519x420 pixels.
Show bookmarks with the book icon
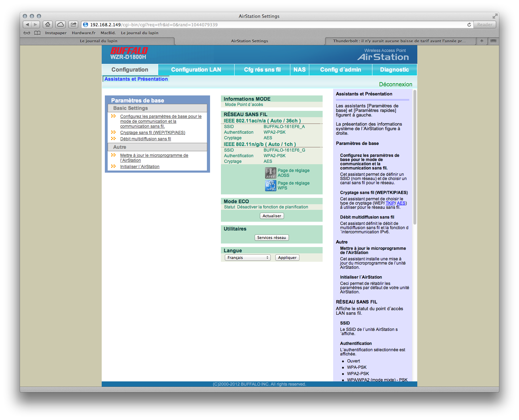37,33
